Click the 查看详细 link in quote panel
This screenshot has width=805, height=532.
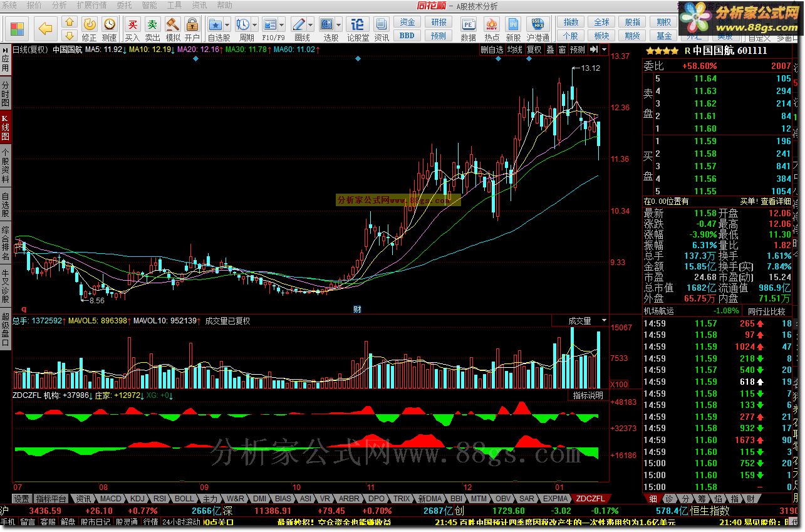tap(776, 201)
